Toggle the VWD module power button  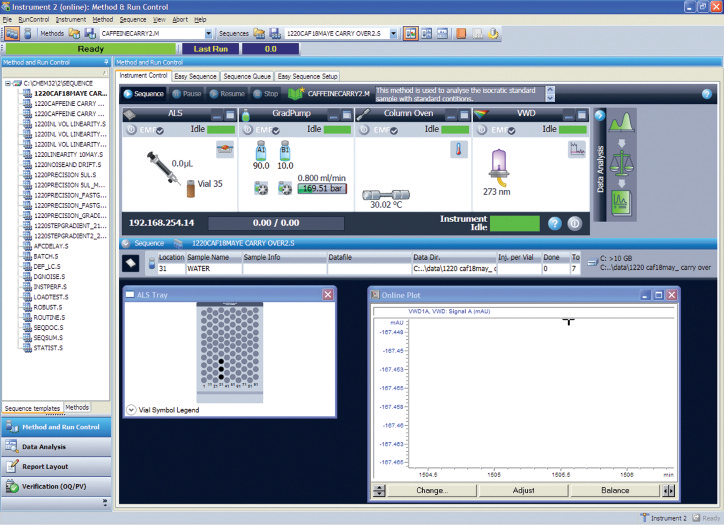[x=479, y=129]
